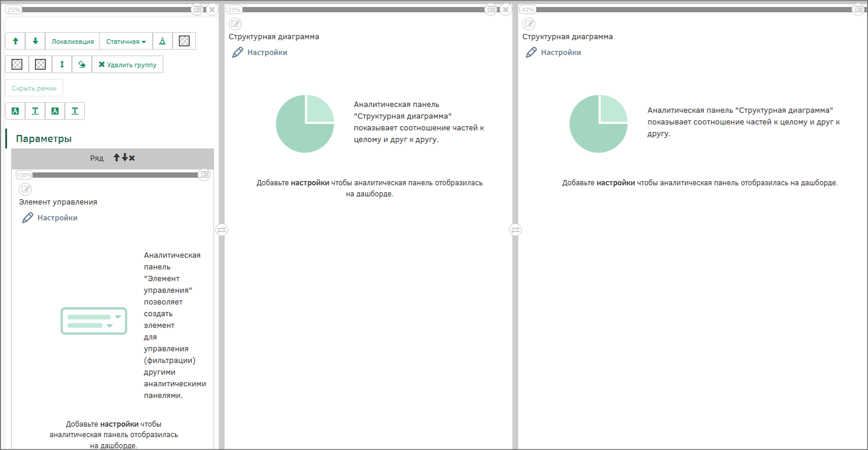Screen dimensions: 868x450
Task: Click the green move-down arrow in group toolbar
Action: [35, 41]
